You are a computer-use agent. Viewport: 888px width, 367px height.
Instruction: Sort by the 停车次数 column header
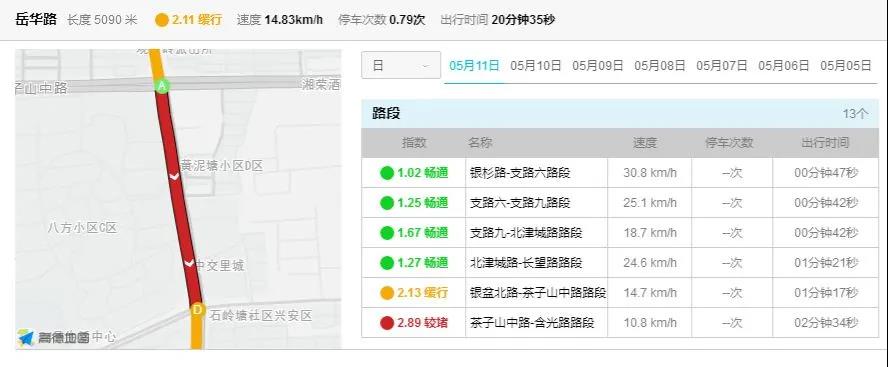[729, 143]
